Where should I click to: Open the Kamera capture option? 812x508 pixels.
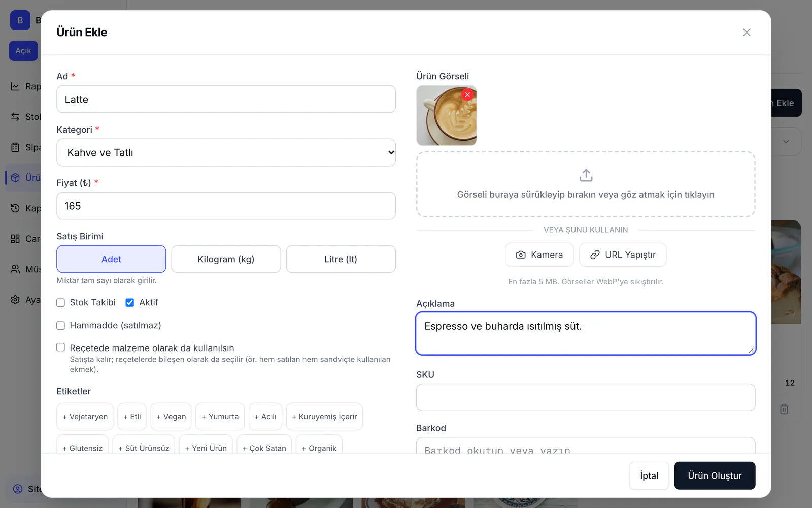click(539, 255)
